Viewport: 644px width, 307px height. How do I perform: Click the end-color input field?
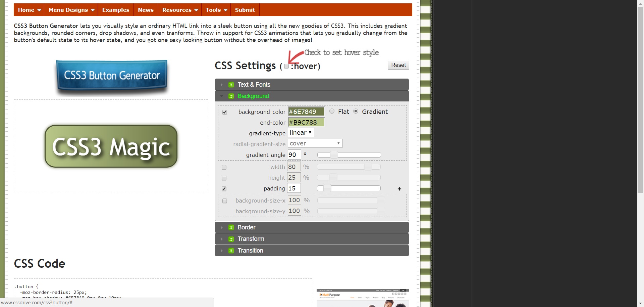[x=306, y=123]
